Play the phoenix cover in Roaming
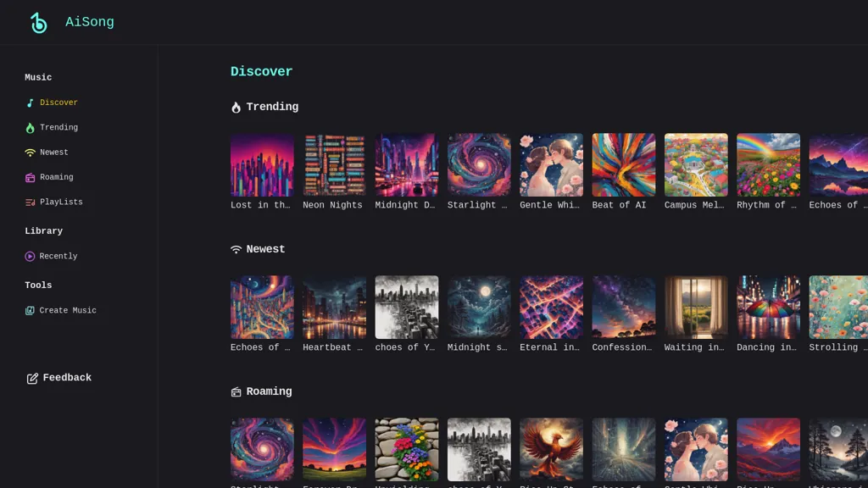Viewport: 868px width, 488px height. point(551,449)
